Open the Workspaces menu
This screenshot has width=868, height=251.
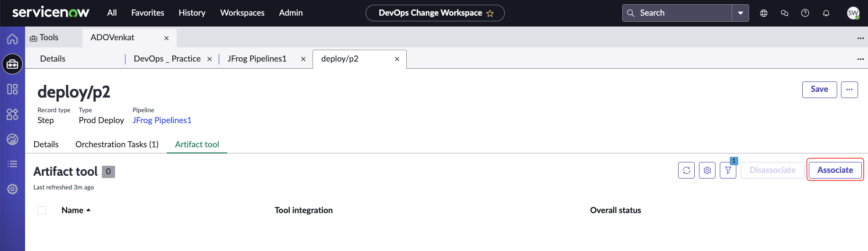pyautogui.click(x=242, y=13)
